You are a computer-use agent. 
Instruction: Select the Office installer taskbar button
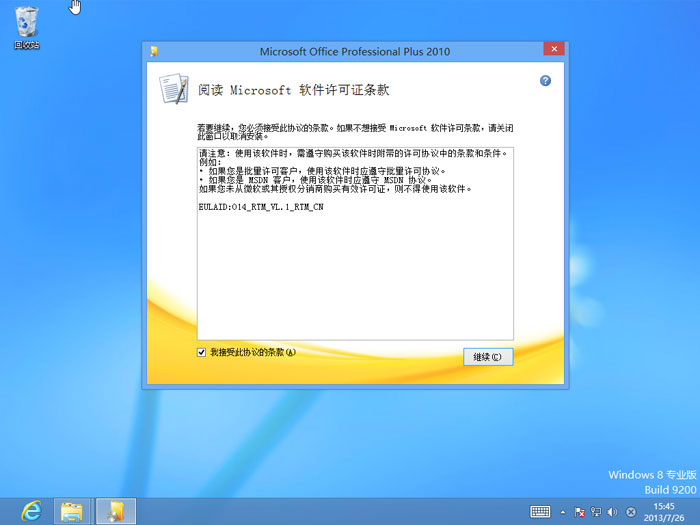(116, 511)
